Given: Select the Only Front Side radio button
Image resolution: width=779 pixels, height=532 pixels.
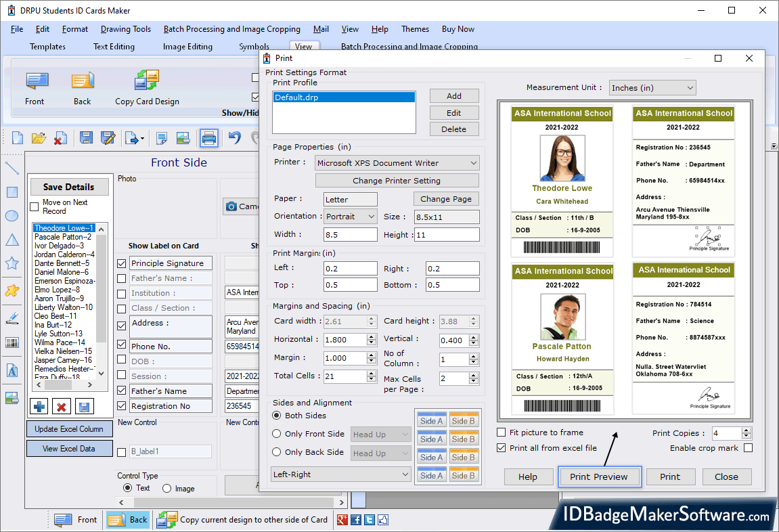Looking at the screenshot, I should (277, 433).
